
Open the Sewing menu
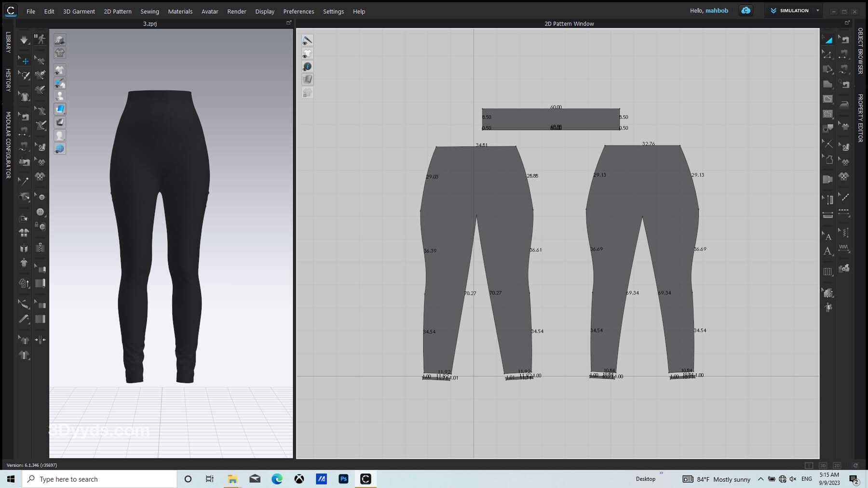tap(149, 11)
